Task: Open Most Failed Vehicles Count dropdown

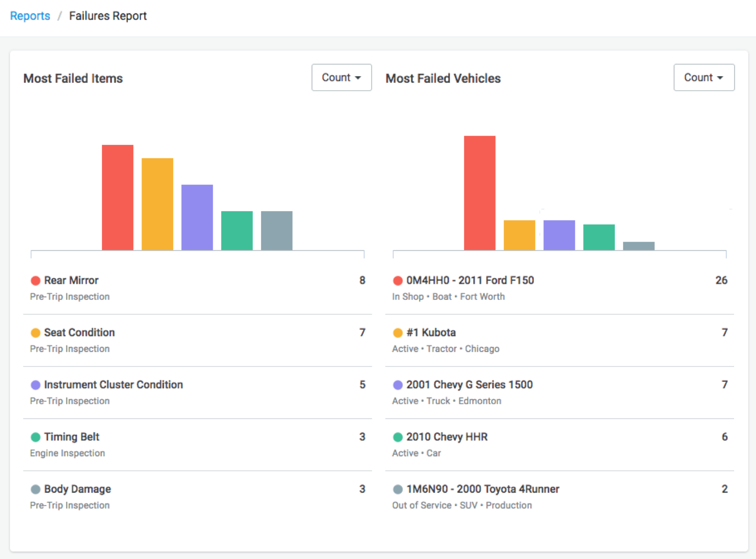Action: 704,78
